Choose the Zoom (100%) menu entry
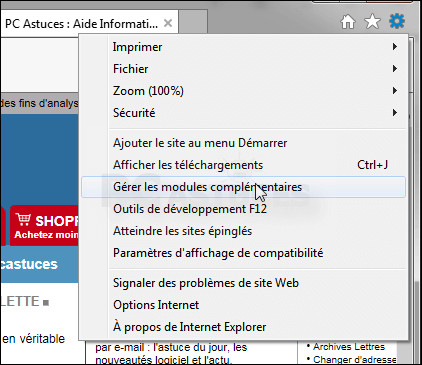Viewport: 422px width, 365px height. [x=243, y=91]
